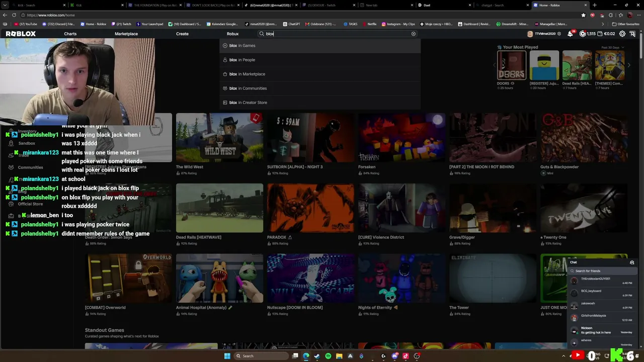
Task: Open TikTok from the taskbar
Action: click(406, 356)
